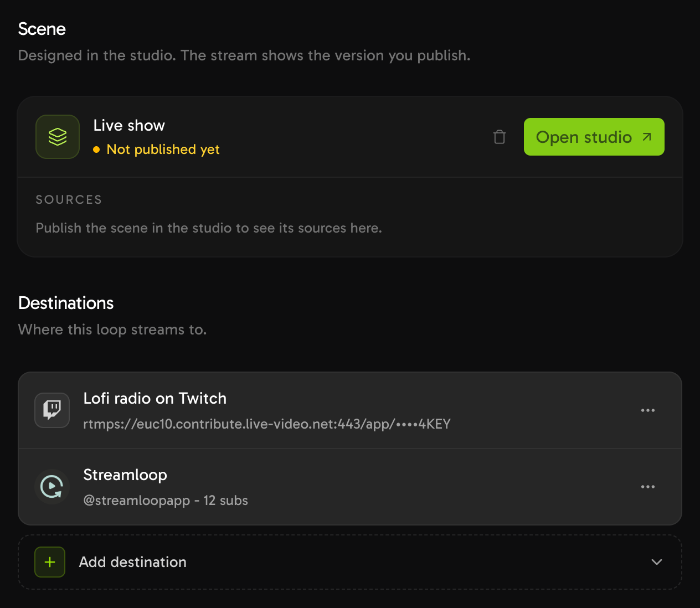The image size is (700, 608).
Task: Click the green plus icon for adding destination
Action: coord(50,562)
